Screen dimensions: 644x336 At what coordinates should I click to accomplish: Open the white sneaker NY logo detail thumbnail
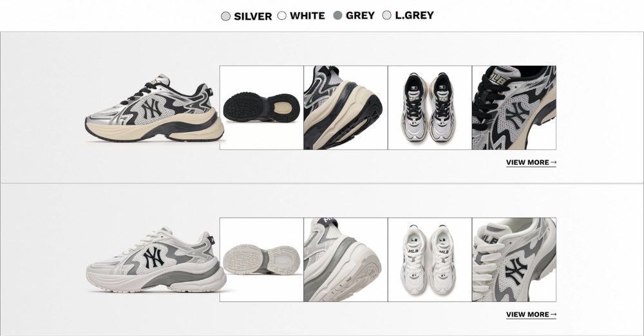pos(514,259)
